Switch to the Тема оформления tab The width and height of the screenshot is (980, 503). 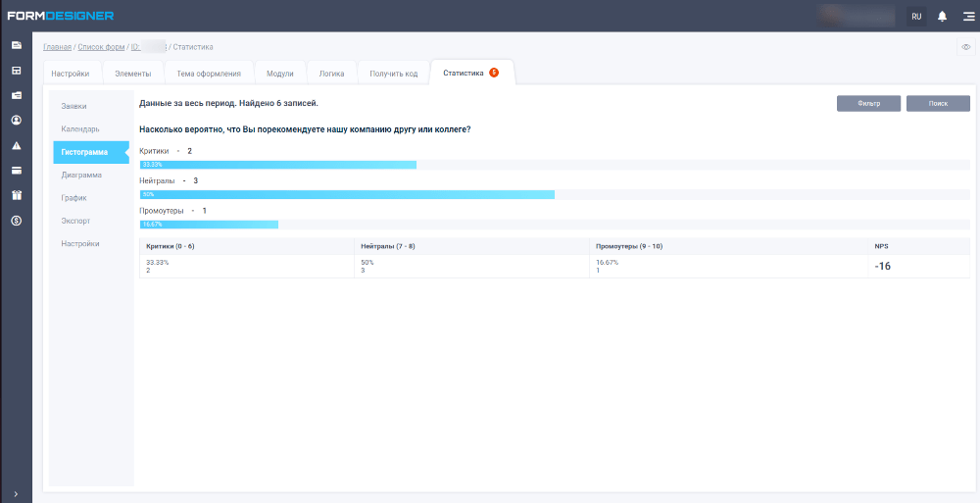coord(209,74)
